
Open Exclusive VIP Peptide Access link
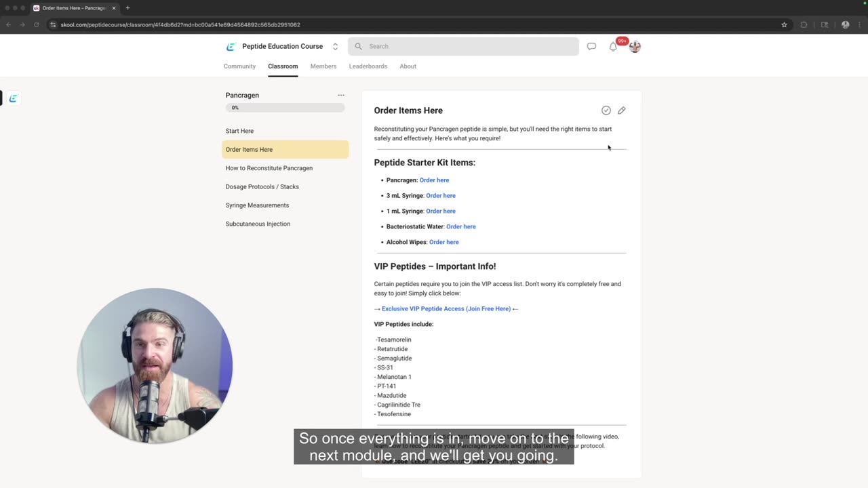click(446, 309)
